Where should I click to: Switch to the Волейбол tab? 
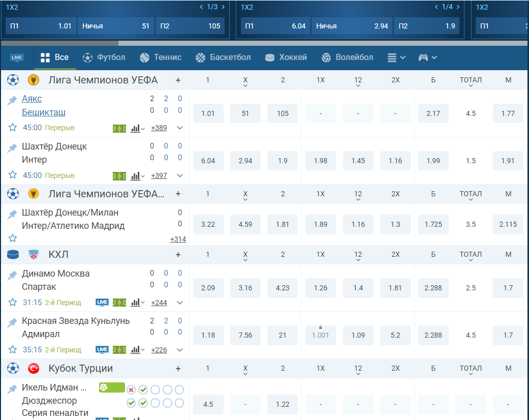[x=347, y=57]
